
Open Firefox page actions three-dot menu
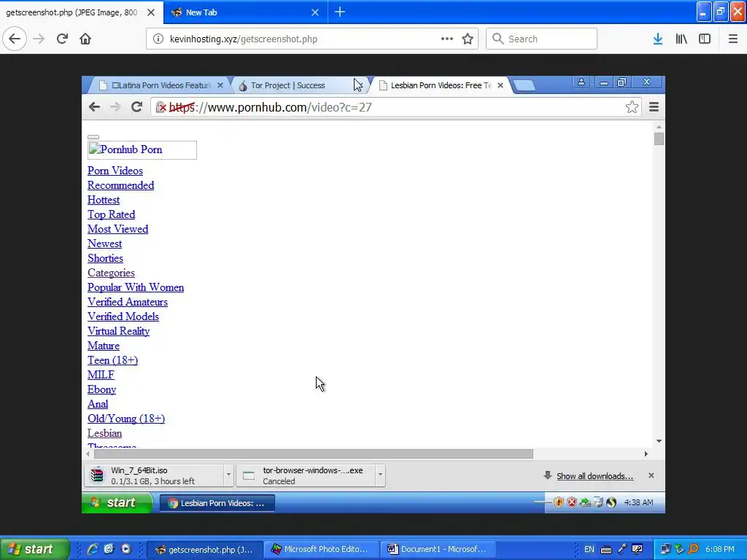pos(447,39)
